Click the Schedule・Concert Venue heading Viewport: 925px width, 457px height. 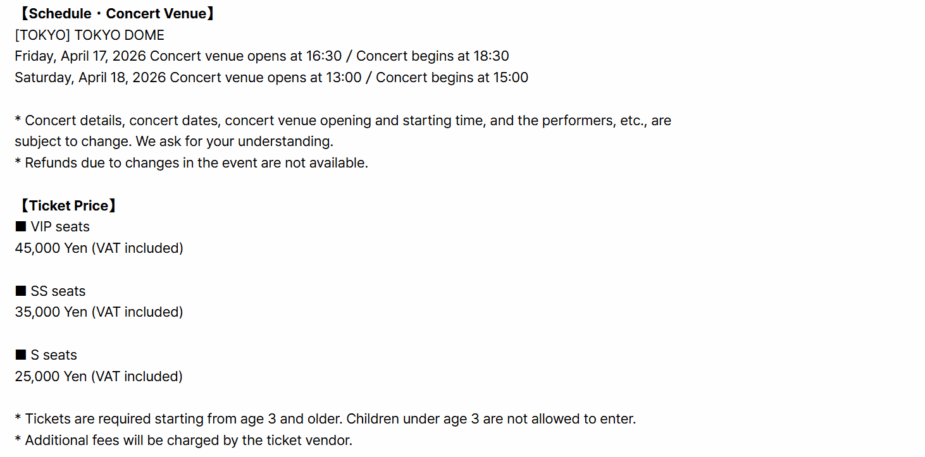click(x=117, y=14)
